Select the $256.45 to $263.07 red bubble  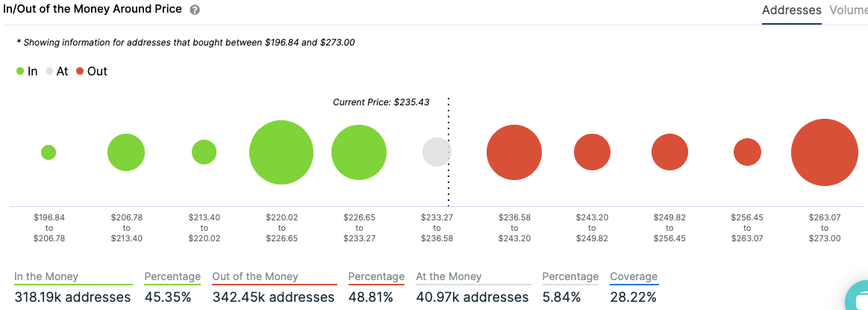(747, 152)
